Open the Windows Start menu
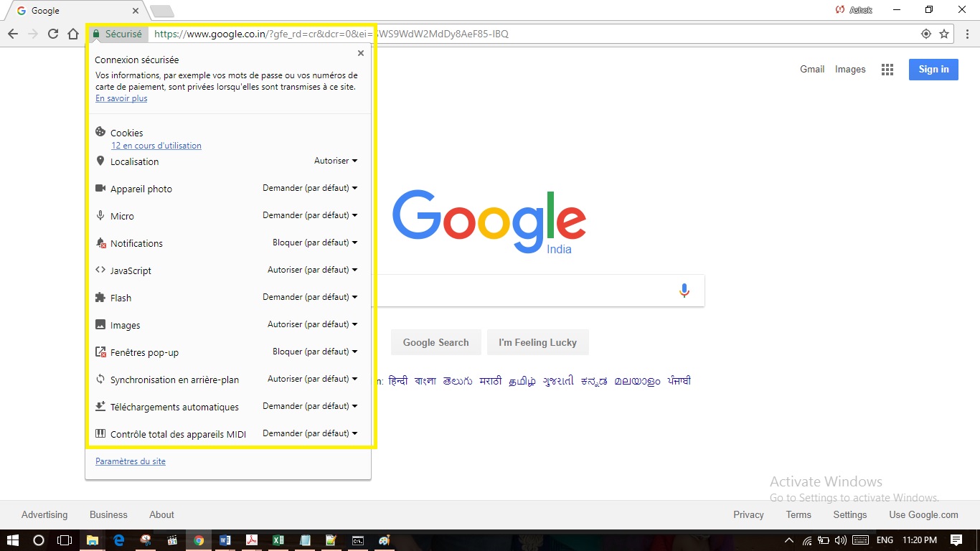Screen dimensions: 980x551 point(12,540)
